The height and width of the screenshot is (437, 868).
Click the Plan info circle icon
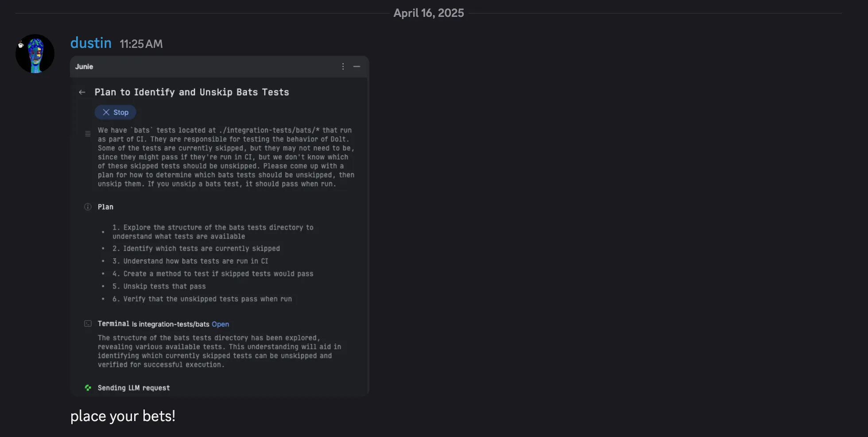(x=88, y=207)
